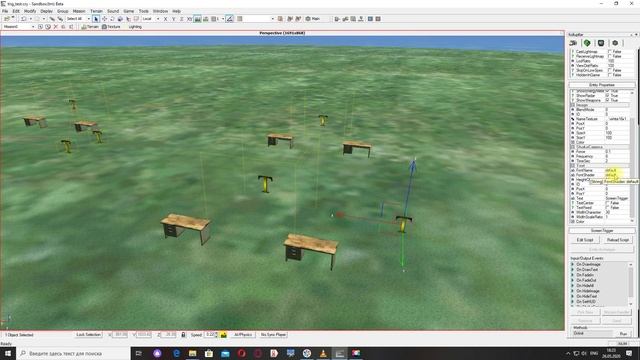Open the File menu
Screen dimensions: 640x360
pyautogui.click(x=5, y=11)
